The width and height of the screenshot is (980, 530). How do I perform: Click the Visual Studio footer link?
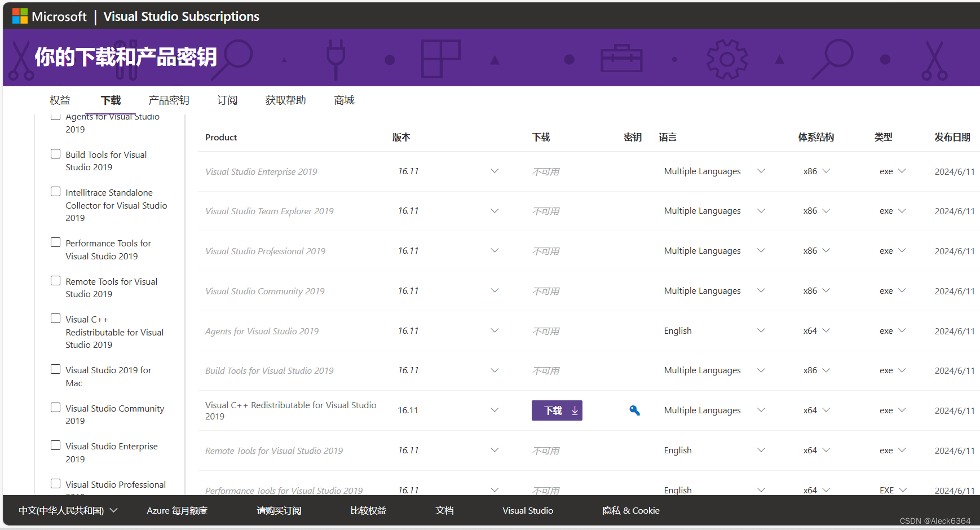[528, 511]
